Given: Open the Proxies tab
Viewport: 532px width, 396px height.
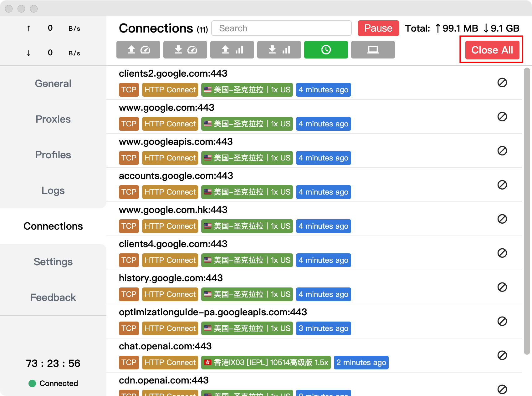Looking at the screenshot, I should pyautogui.click(x=53, y=119).
